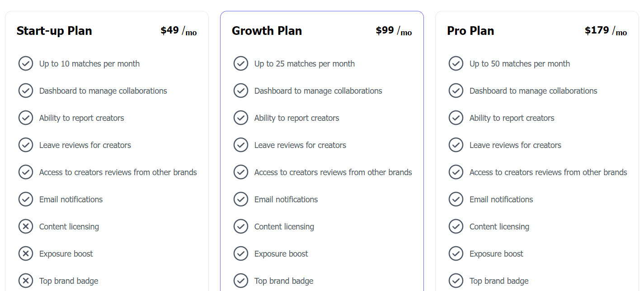The width and height of the screenshot is (644, 291).
Task: Click Pro Plan Email notifications checkmark icon
Action: click(x=456, y=199)
